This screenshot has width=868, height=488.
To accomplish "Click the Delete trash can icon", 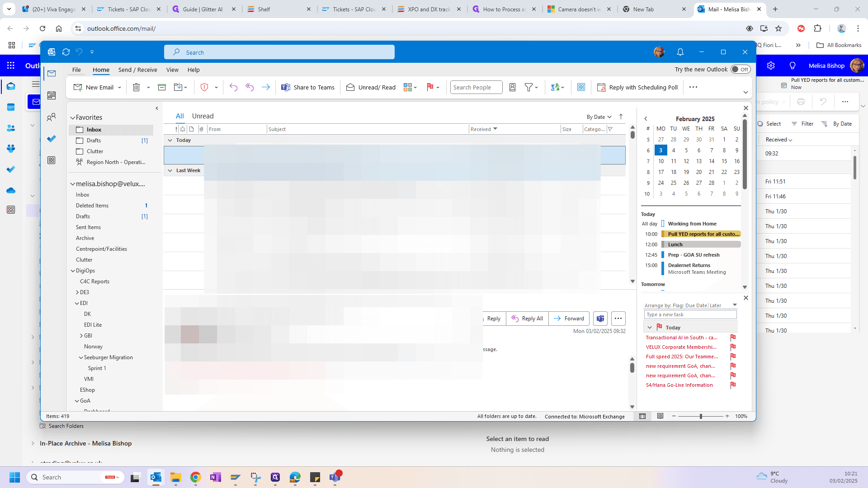I will [136, 87].
